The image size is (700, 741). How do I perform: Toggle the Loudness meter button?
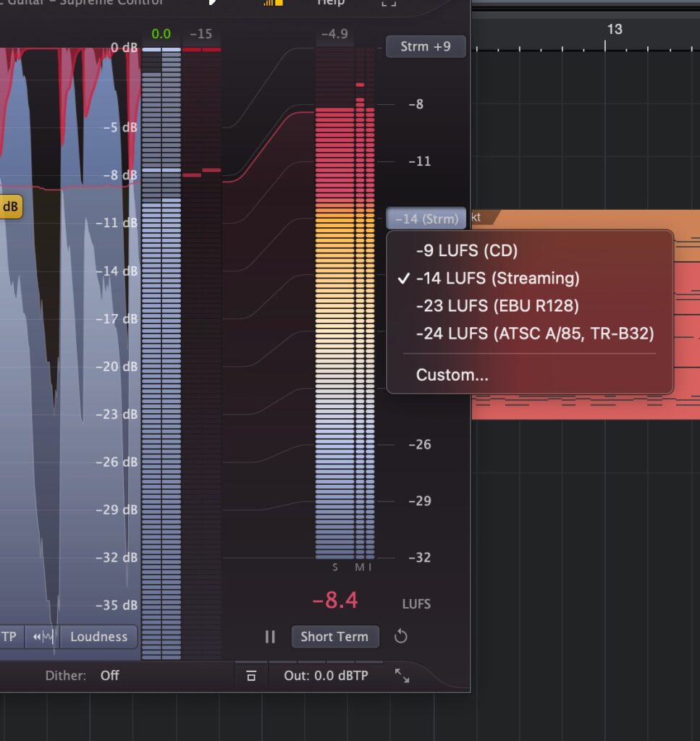coord(98,637)
